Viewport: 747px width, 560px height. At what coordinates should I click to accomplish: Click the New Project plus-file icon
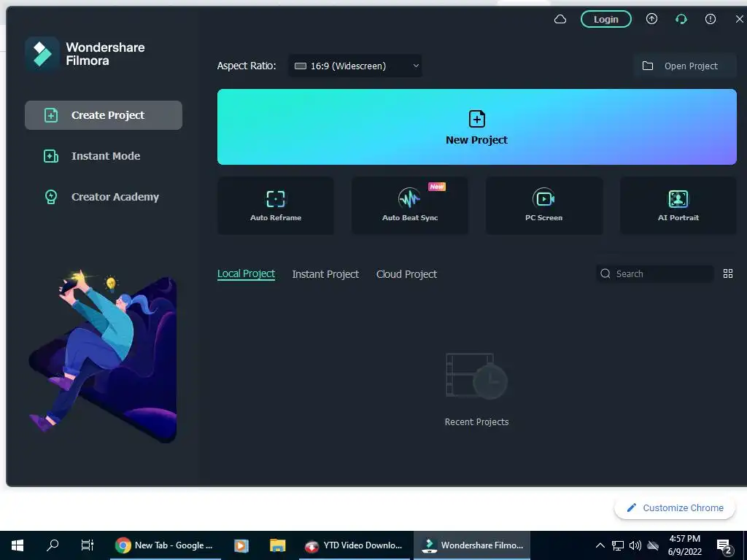pyautogui.click(x=477, y=119)
